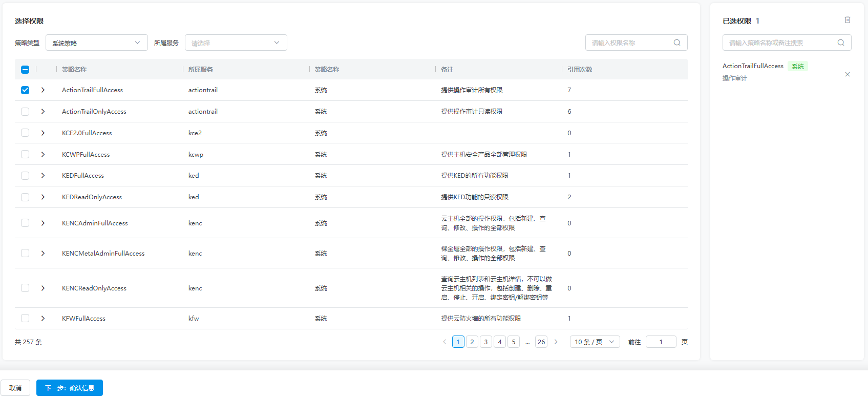
Task: Open the 策略类型 dropdown
Action: click(96, 43)
